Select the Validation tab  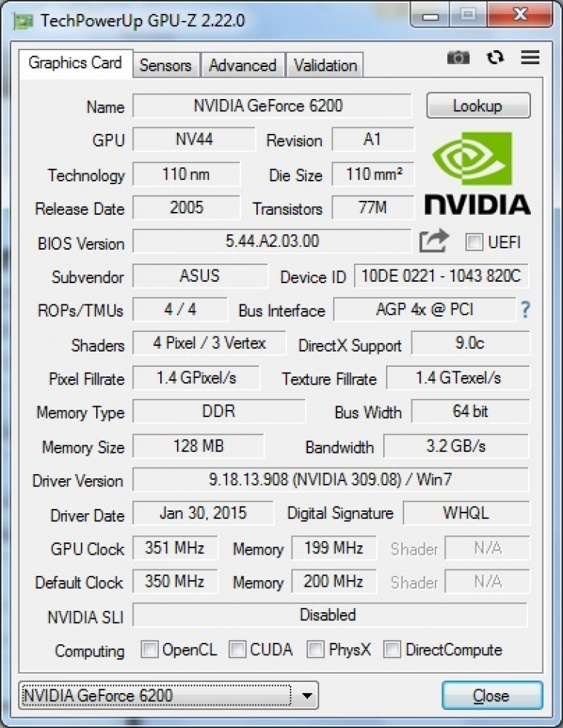pos(325,65)
